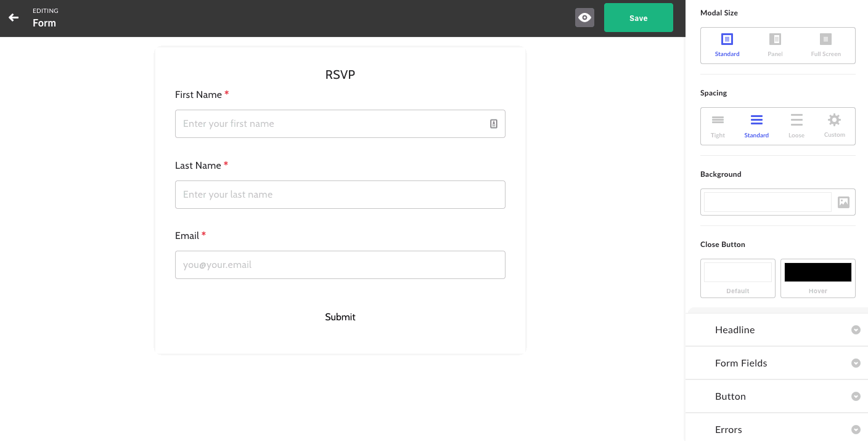Screen dimensions: 868x441
Task: Click the Email input field
Action: [340, 265]
